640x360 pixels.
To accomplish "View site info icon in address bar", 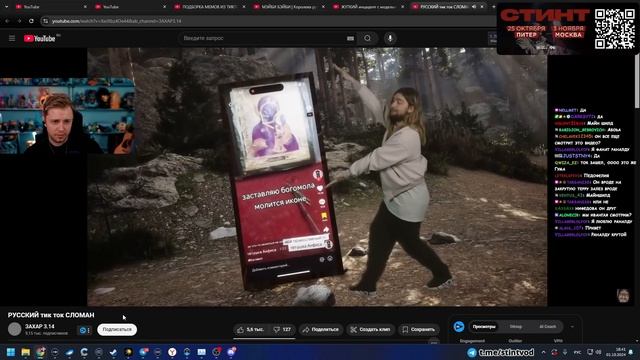I will coord(46,21).
